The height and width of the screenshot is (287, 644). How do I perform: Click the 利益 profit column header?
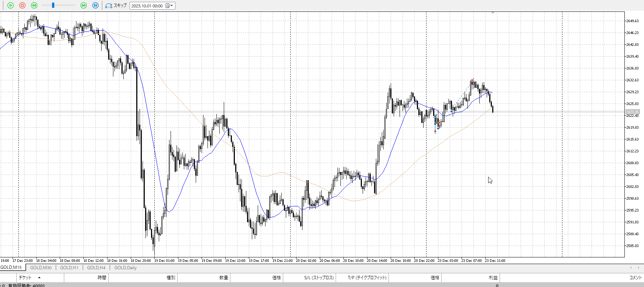point(493,278)
